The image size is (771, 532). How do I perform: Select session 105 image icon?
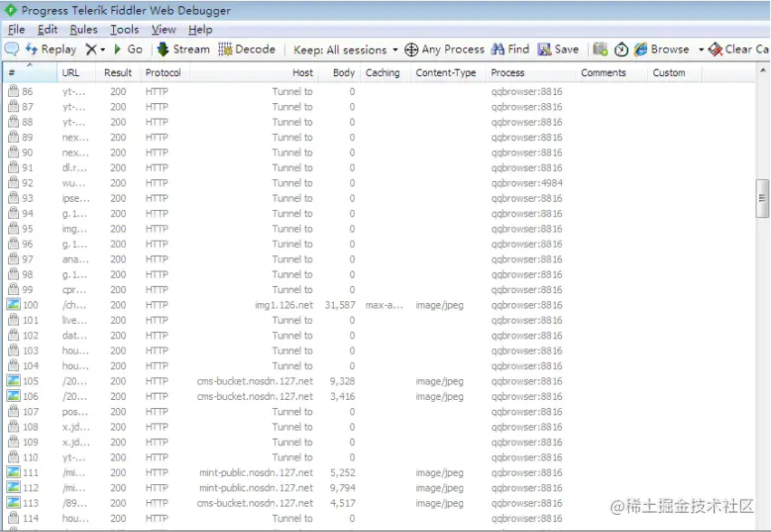14,381
